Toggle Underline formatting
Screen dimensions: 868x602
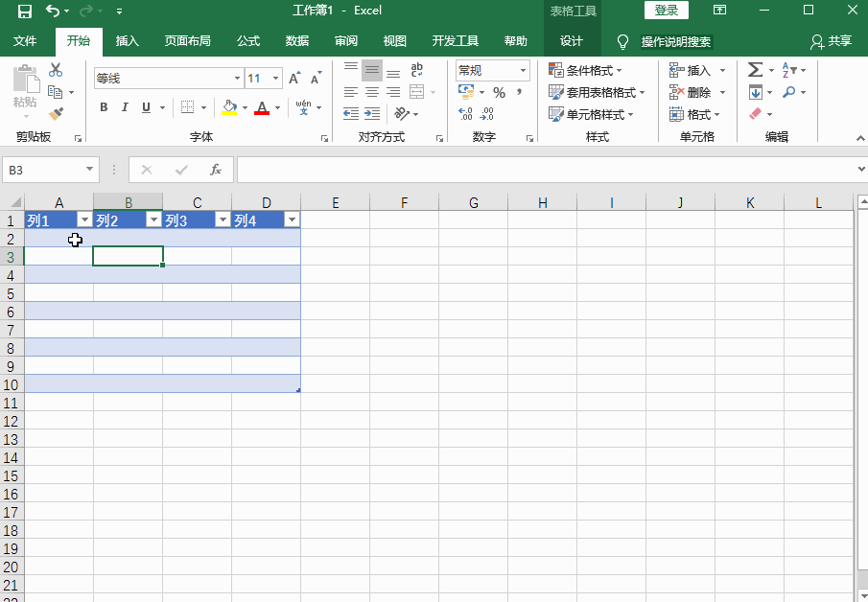146,107
